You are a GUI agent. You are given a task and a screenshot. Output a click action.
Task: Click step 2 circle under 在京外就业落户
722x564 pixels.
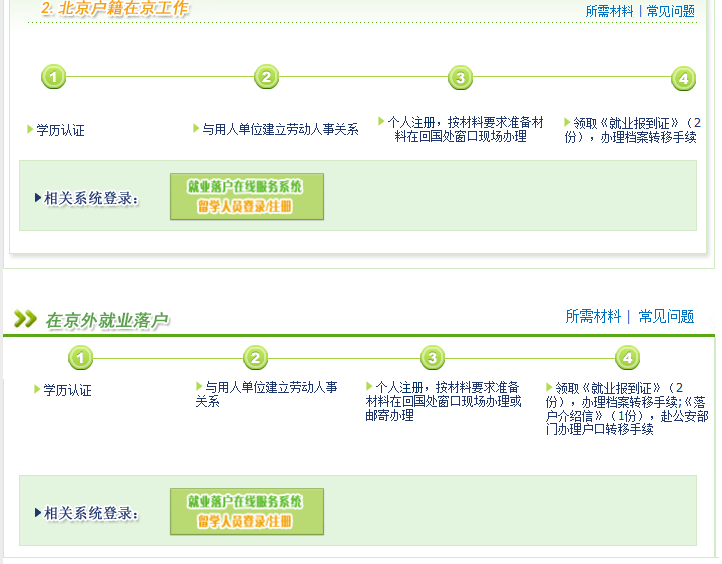coord(256,358)
